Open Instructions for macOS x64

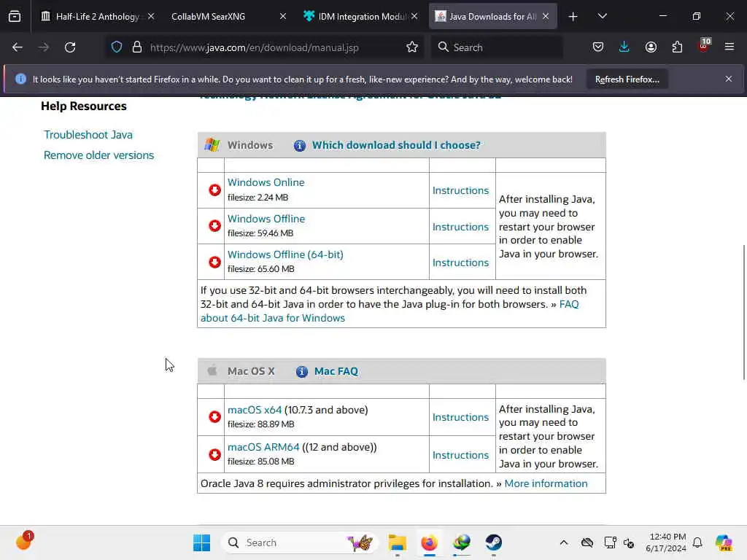[x=461, y=417]
